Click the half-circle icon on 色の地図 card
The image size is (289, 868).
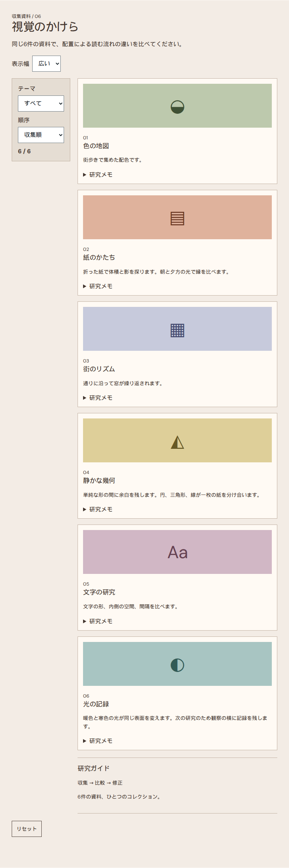coord(177,107)
